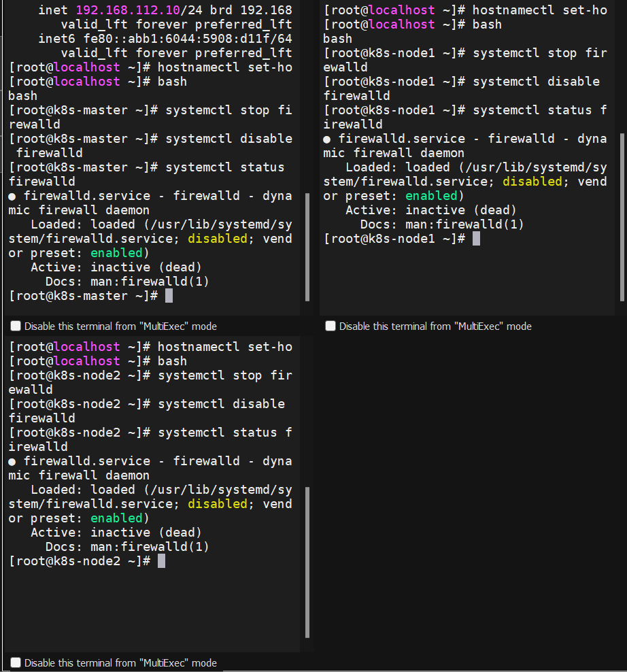Image resolution: width=627 pixels, height=672 pixels.
Task: Click green 'enabled' in k8s-node1 terminal
Action: 431,196
